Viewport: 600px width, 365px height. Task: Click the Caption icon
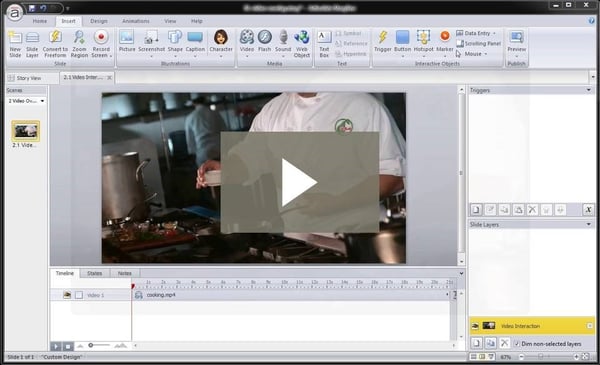click(x=195, y=37)
